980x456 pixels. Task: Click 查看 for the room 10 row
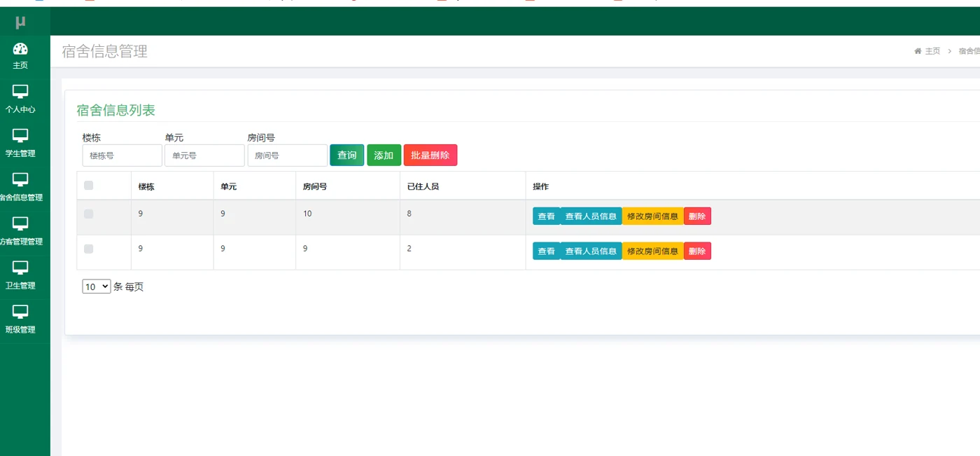pos(546,216)
